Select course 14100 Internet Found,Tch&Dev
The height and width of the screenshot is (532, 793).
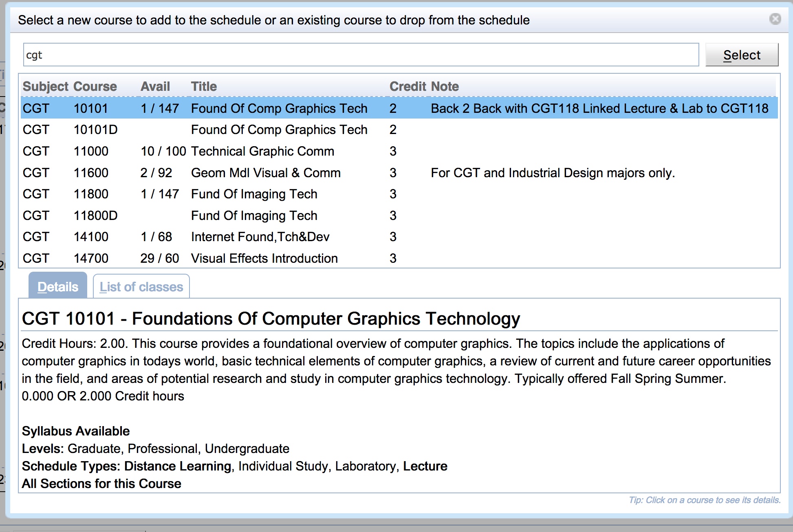(399, 237)
